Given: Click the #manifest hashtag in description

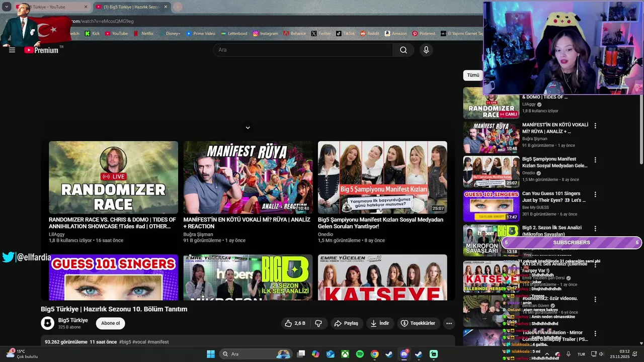Looking at the screenshot, I should (x=158, y=342).
